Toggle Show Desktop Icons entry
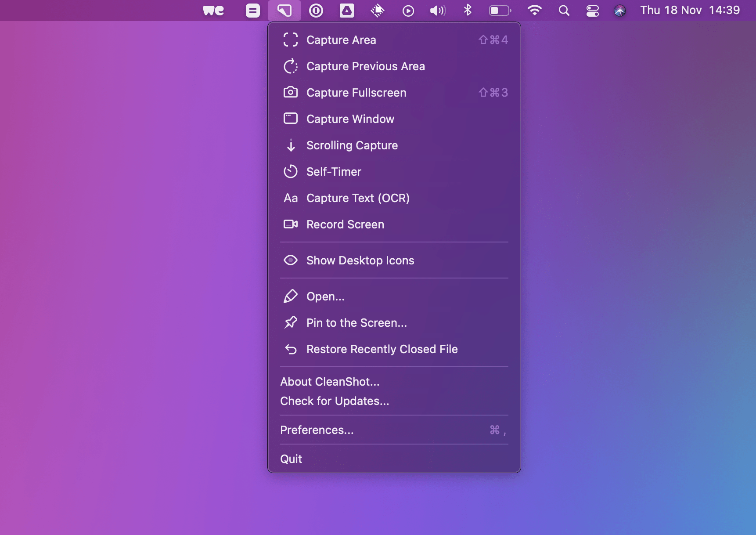The height and width of the screenshot is (535, 756). (394, 260)
